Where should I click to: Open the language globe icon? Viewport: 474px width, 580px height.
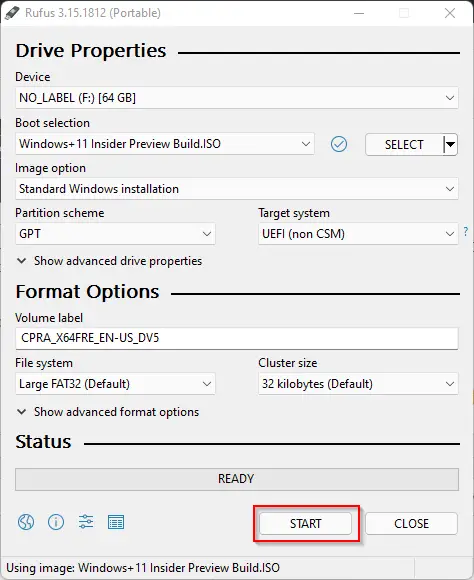(x=26, y=522)
